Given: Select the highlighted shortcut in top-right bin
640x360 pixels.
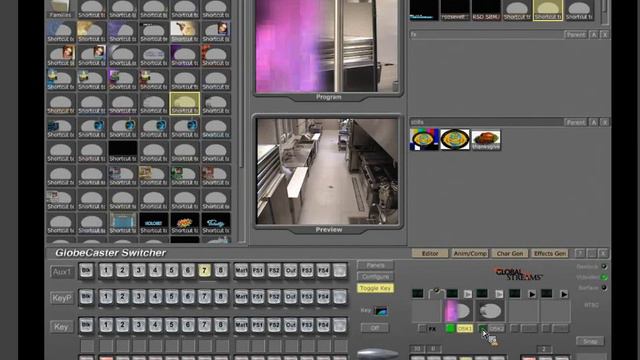Looking at the screenshot, I should pyautogui.click(x=548, y=10).
